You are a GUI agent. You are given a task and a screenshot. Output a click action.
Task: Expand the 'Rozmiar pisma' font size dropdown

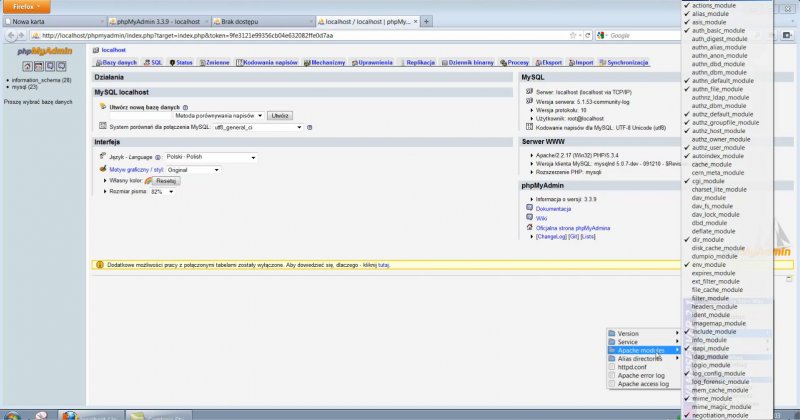pyautogui.click(x=162, y=191)
